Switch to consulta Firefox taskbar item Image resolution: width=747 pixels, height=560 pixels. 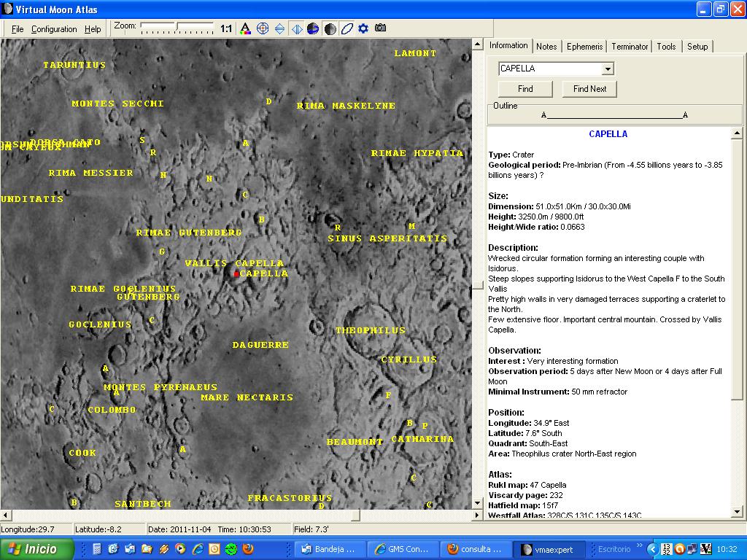click(476, 549)
